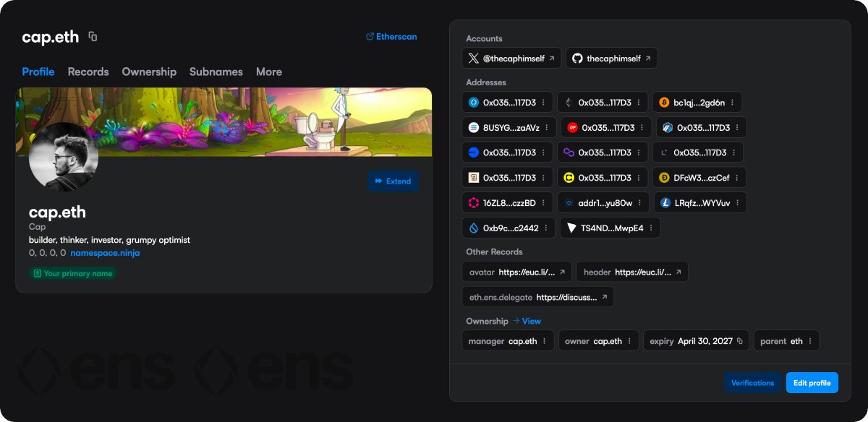
Task: Click the 'Accounts' section heading
Action: [x=484, y=39]
